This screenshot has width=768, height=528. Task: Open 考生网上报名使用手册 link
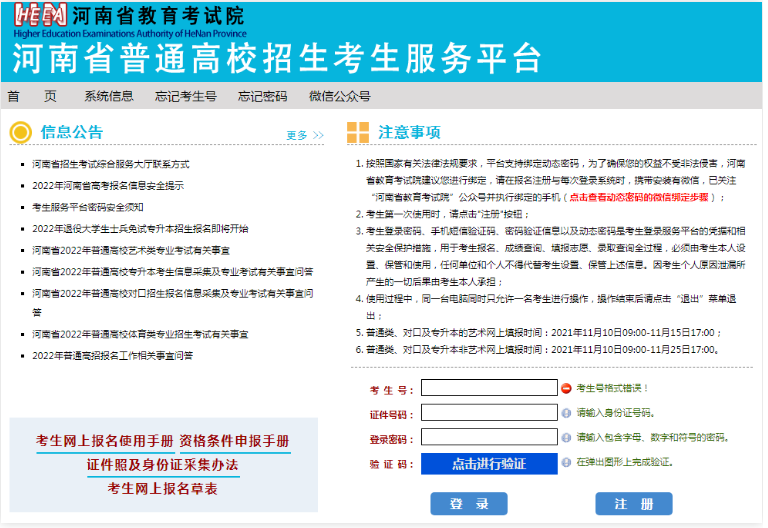click(105, 441)
